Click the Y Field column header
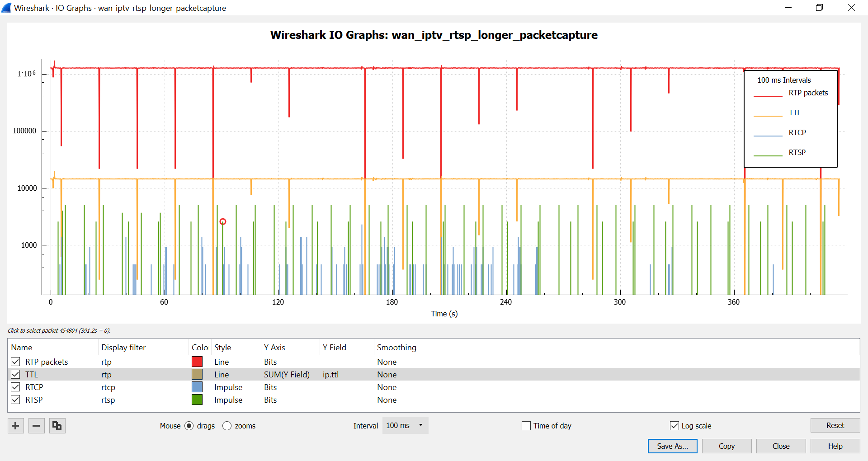The image size is (868, 461). coord(346,347)
